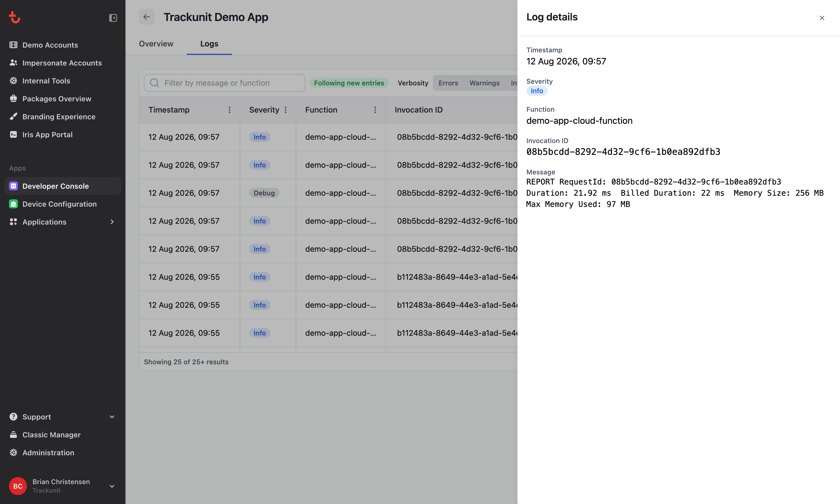Screen dimensions: 840x504
Task: Open Timestamp column options menu
Action: (230, 110)
